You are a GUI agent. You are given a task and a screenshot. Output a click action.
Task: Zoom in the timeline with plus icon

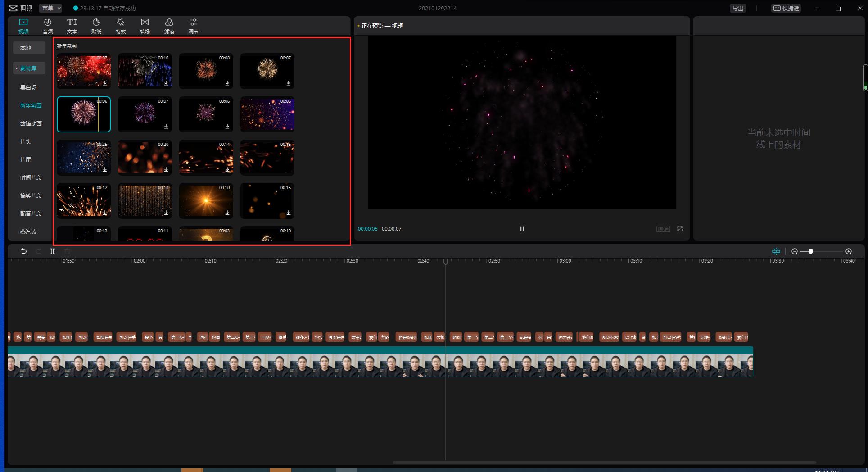pyautogui.click(x=849, y=251)
